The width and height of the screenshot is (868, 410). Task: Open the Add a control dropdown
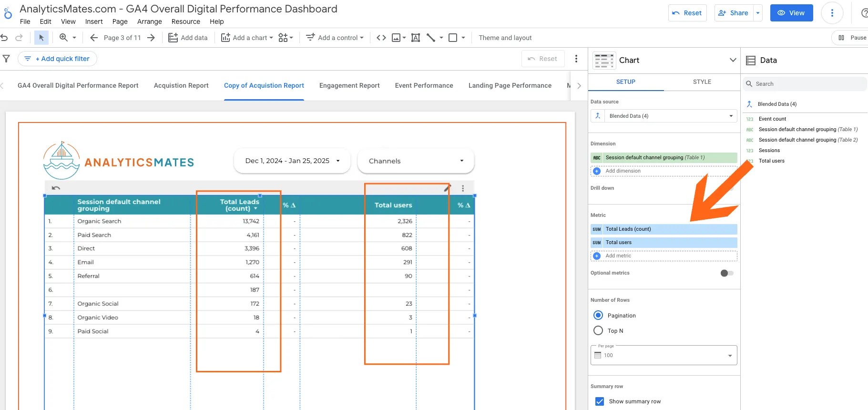coord(335,38)
